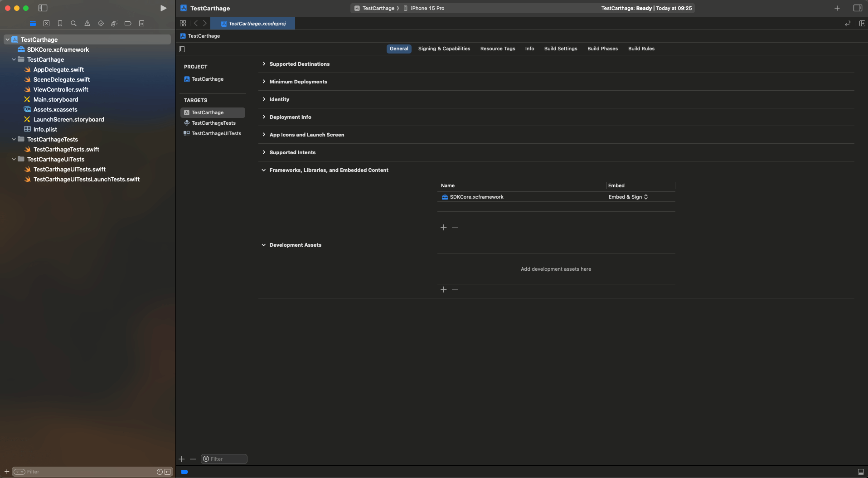Open the Report navigator

pyautogui.click(x=141, y=24)
